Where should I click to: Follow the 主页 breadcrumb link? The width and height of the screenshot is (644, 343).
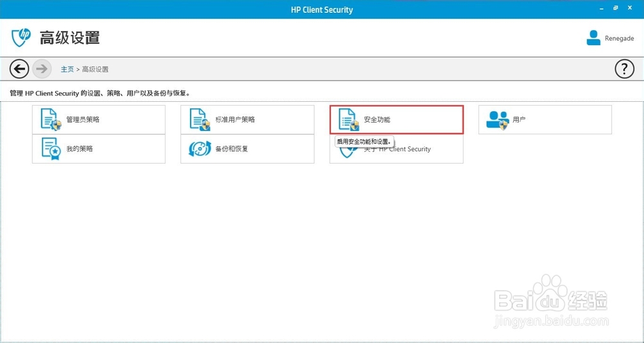pyautogui.click(x=68, y=70)
